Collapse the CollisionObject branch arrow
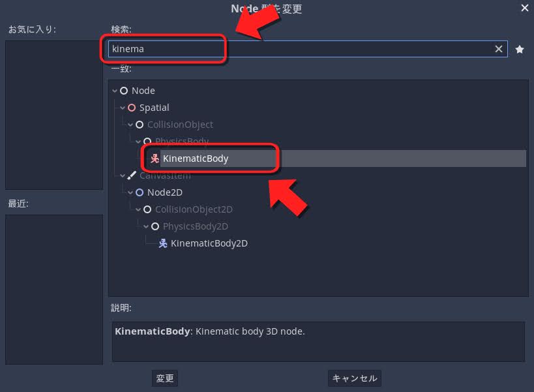Viewport: 534px width, 392px height. click(130, 125)
